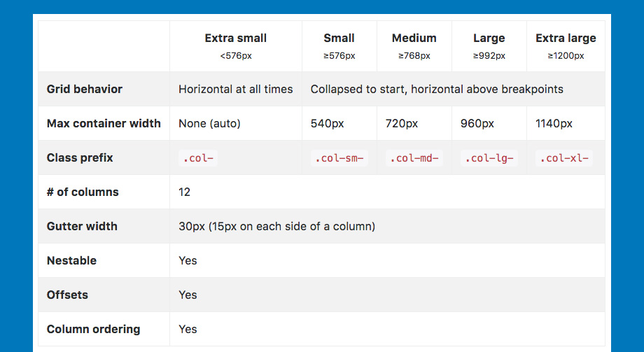This screenshot has height=352, width=644.
Task: Click the Max container width row label
Action: pyautogui.click(x=104, y=124)
